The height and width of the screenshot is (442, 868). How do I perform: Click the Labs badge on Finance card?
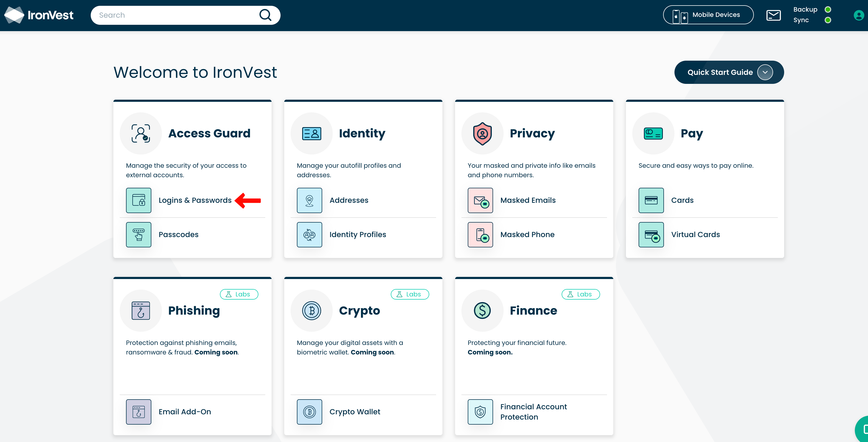pyautogui.click(x=581, y=294)
